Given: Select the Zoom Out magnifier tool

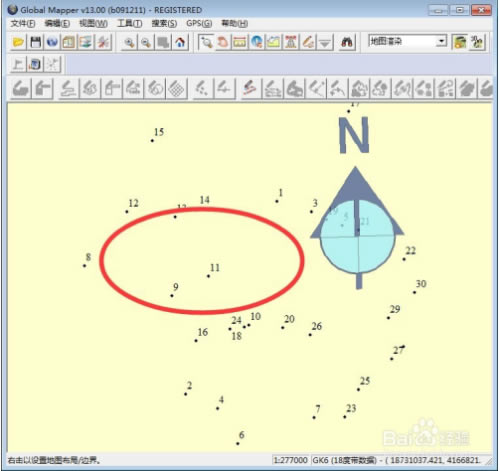Looking at the screenshot, I should coord(146,42).
